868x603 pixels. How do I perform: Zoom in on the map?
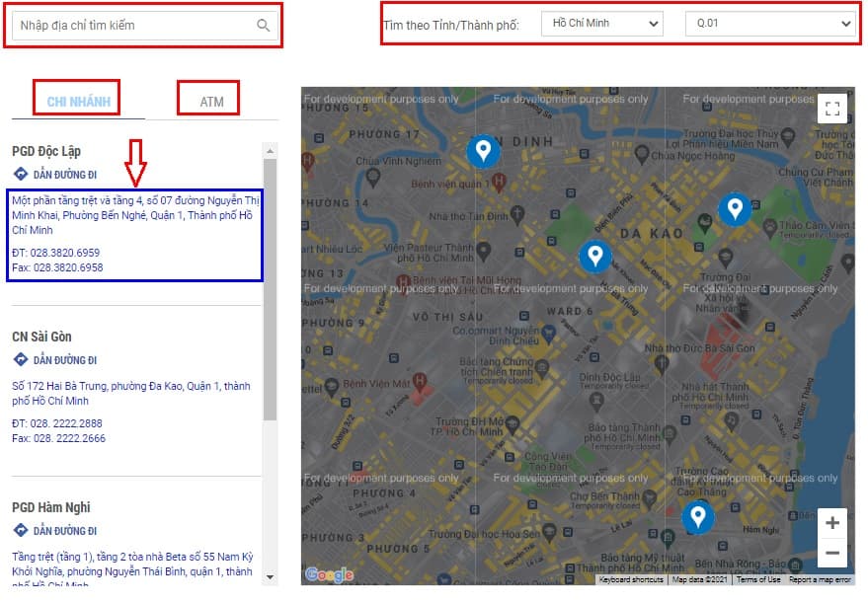click(832, 523)
